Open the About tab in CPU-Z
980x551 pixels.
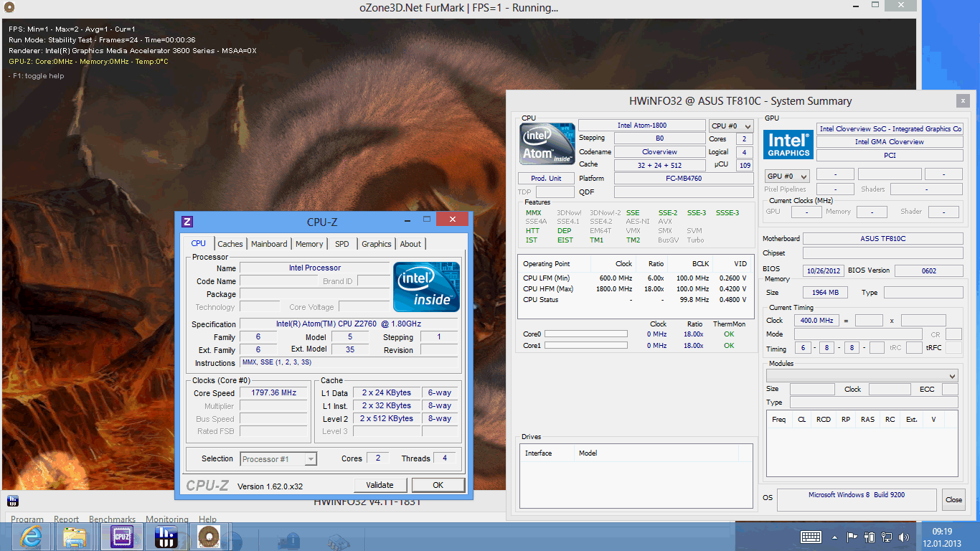click(410, 244)
